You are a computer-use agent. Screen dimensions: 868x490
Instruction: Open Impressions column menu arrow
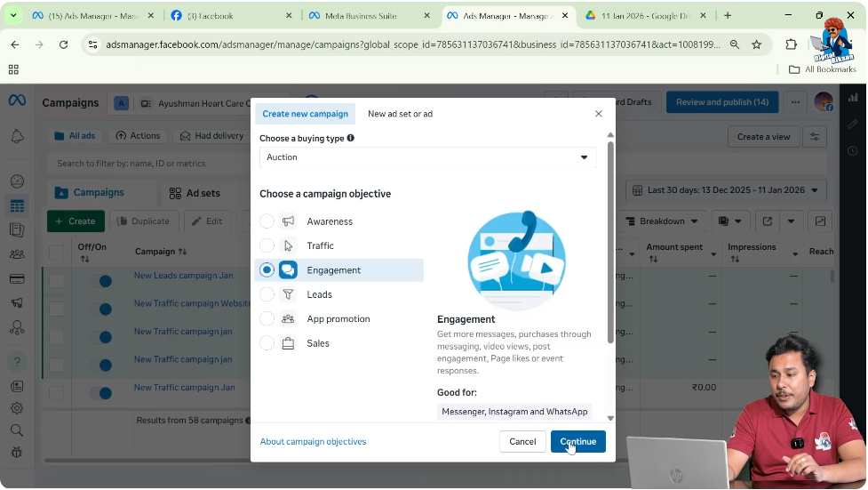point(795,253)
